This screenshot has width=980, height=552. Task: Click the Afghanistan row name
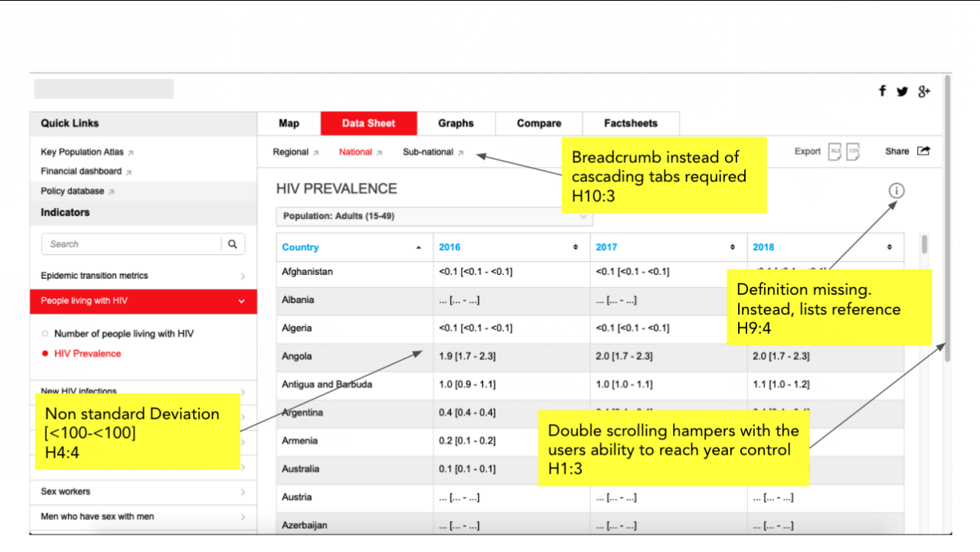point(307,272)
